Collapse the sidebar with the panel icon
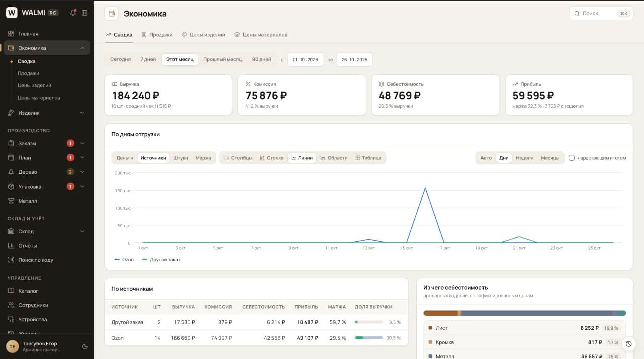644x359 pixels. (85, 13)
